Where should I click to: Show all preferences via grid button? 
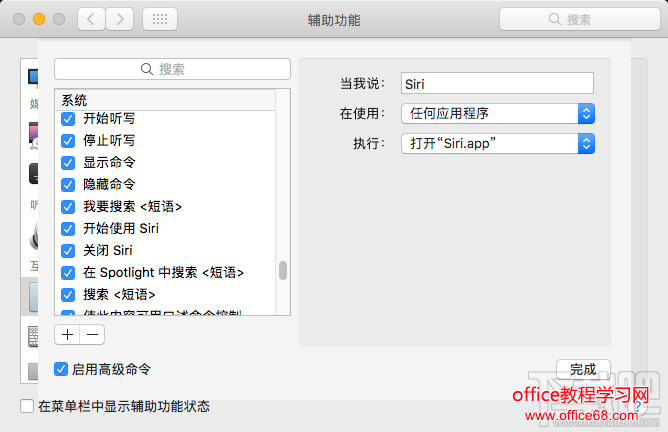(x=161, y=19)
